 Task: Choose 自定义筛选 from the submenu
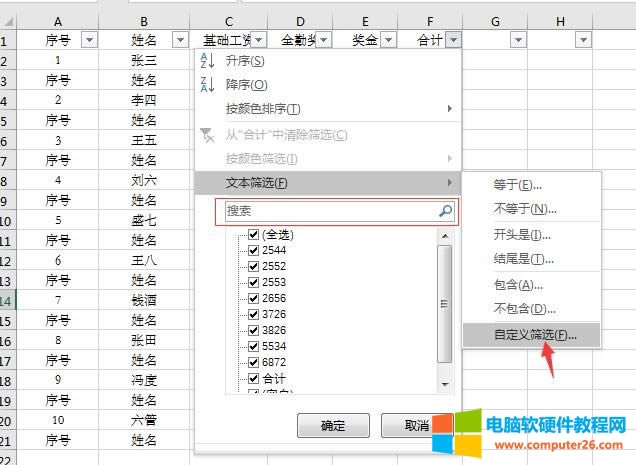(534, 335)
